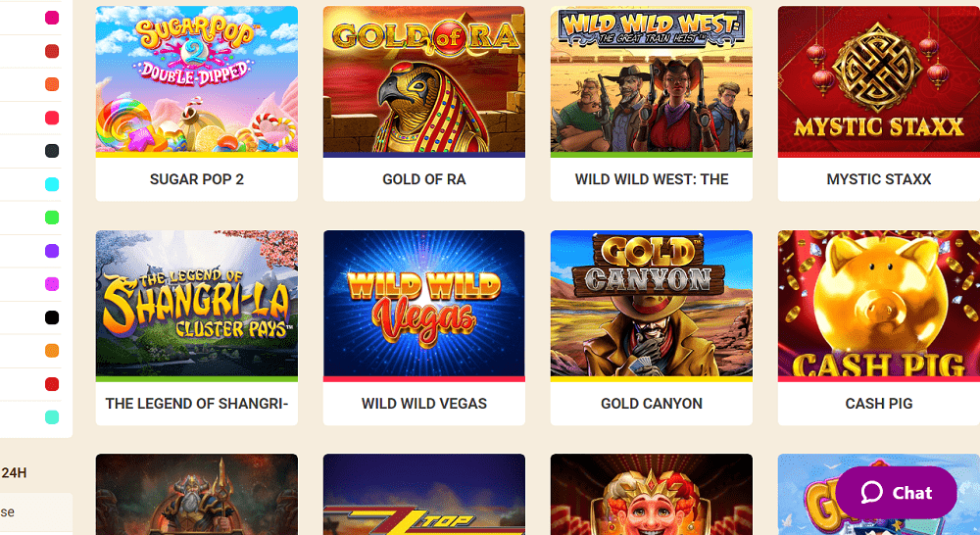Image resolution: width=980 pixels, height=535 pixels.
Task: Open the Wild Wild Vegas game thumbnail
Action: (x=423, y=304)
